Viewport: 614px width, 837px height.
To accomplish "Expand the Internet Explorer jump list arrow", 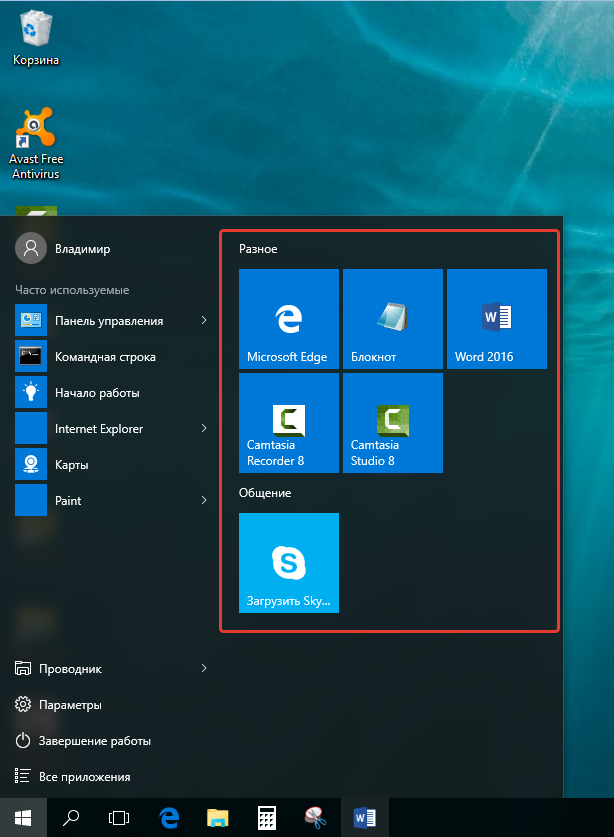I will pos(204,428).
